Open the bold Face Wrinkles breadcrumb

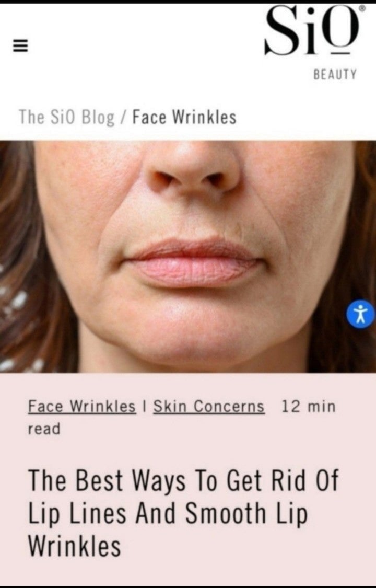click(x=184, y=117)
